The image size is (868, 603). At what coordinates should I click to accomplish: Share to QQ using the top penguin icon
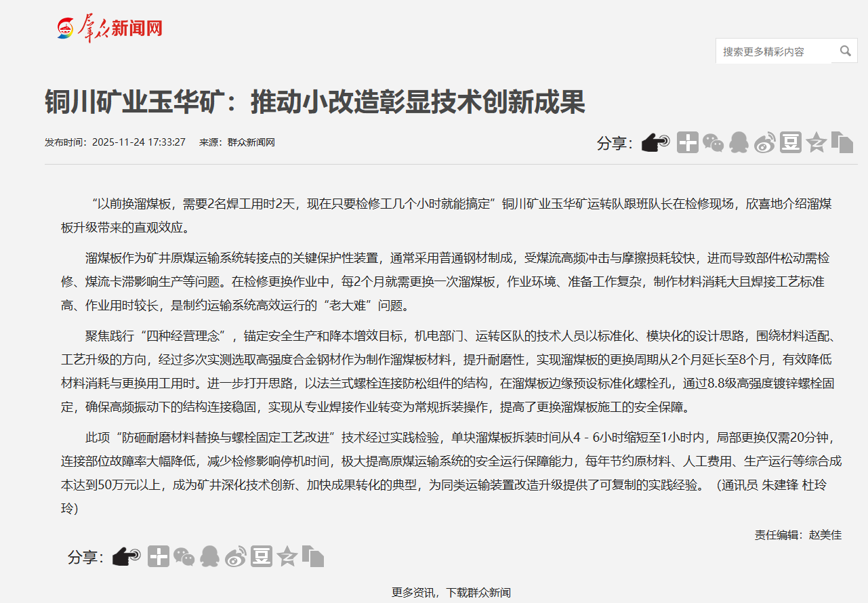point(739,142)
